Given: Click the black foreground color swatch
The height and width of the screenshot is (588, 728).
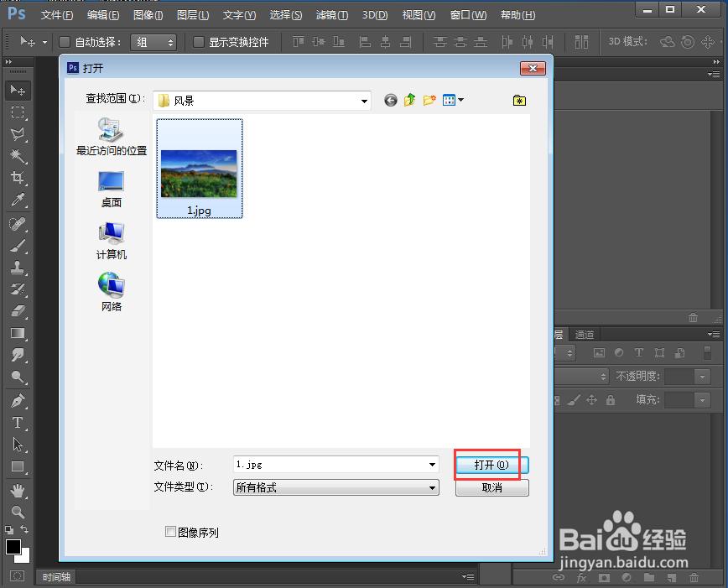Looking at the screenshot, I should coord(12,546).
